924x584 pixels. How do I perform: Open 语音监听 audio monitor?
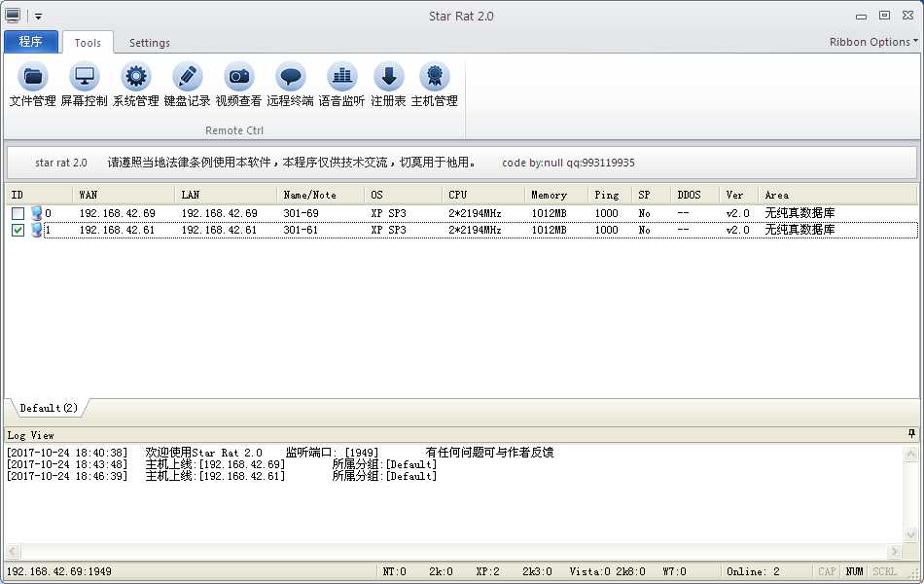tap(341, 85)
